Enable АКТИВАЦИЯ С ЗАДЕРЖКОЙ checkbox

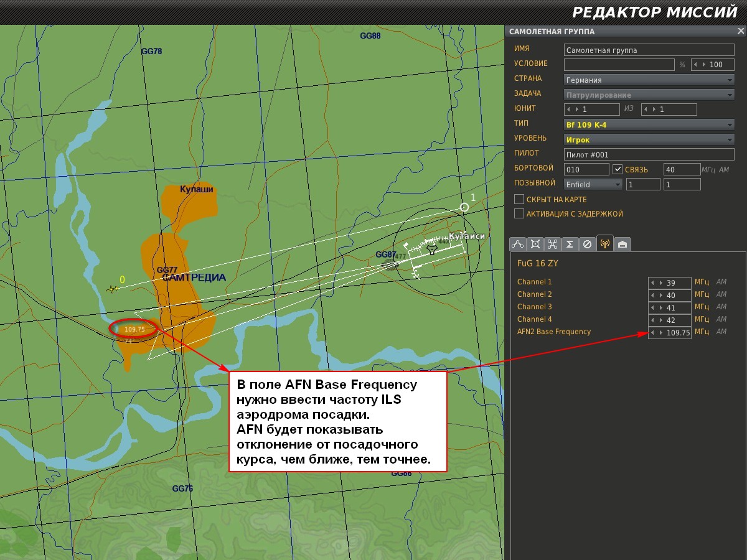coord(519,213)
